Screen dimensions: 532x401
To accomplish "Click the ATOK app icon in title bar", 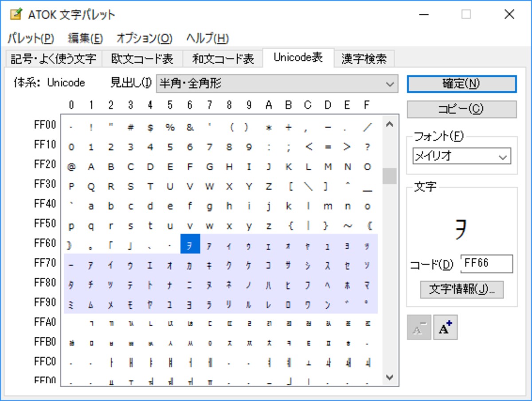I will [x=16, y=15].
